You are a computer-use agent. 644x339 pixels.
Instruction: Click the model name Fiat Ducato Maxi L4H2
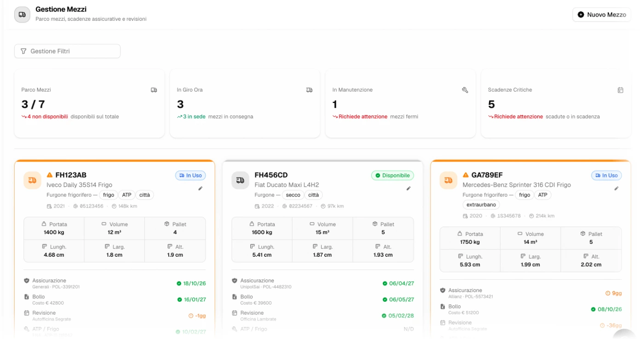pyautogui.click(x=287, y=185)
